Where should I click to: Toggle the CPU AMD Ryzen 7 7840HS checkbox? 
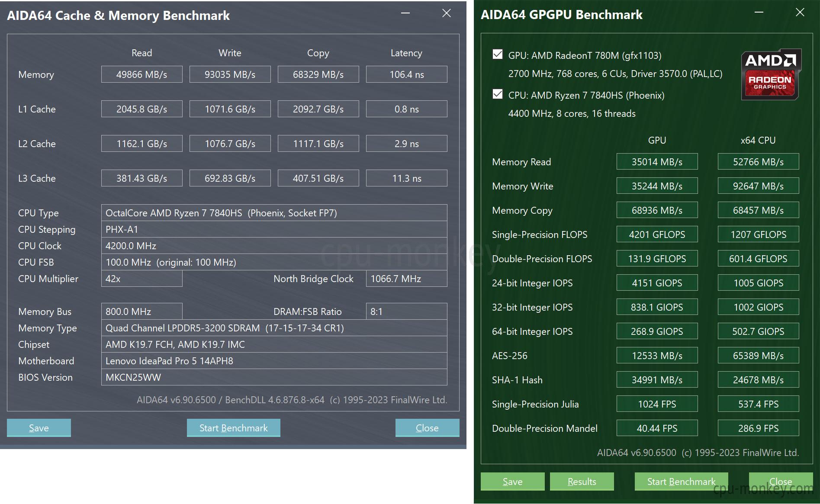[x=498, y=94]
